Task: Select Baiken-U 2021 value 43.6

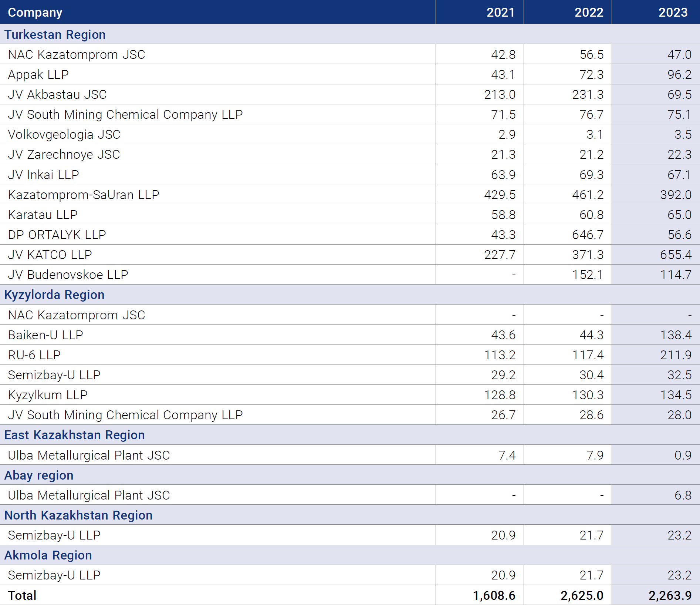Action: 503,335
